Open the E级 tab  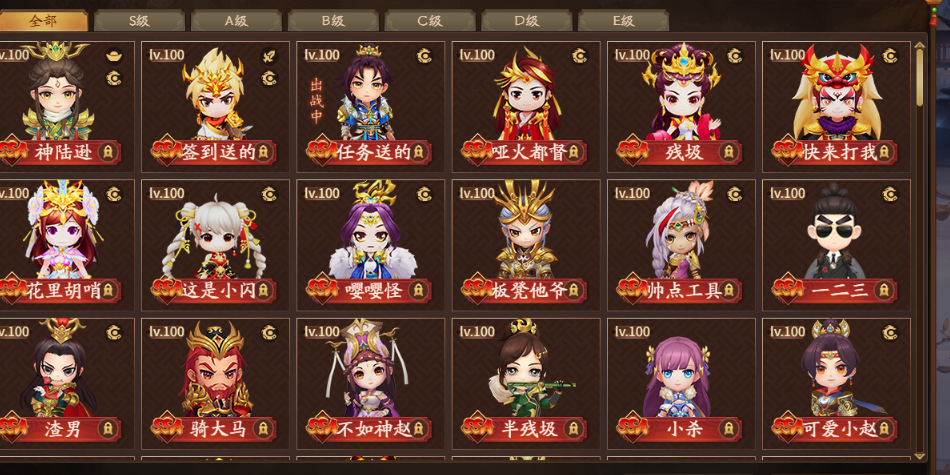click(x=623, y=21)
